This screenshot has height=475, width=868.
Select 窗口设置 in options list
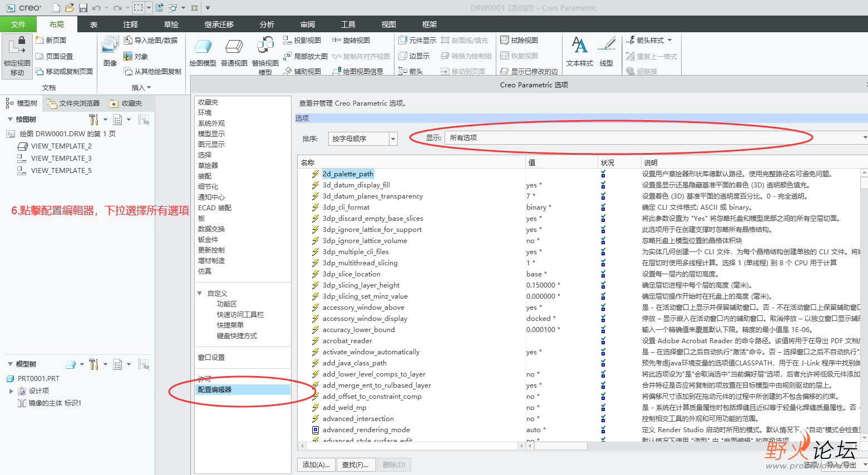(211, 358)
